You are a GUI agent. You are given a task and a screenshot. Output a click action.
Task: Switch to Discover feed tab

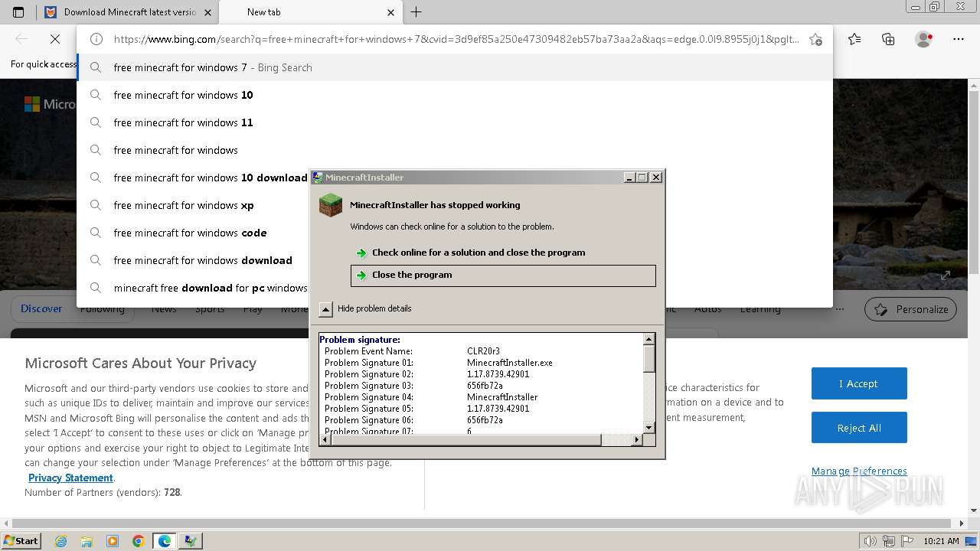pyautogui.click(x=41, y=309)
